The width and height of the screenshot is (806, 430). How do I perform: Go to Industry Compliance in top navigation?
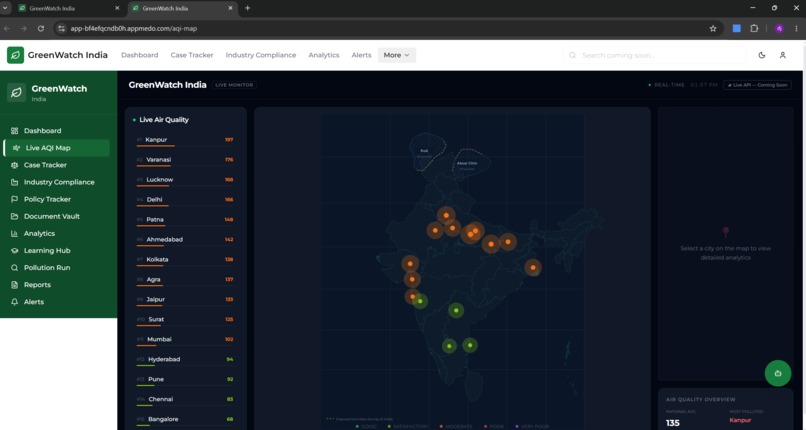[x=261, y=55]
